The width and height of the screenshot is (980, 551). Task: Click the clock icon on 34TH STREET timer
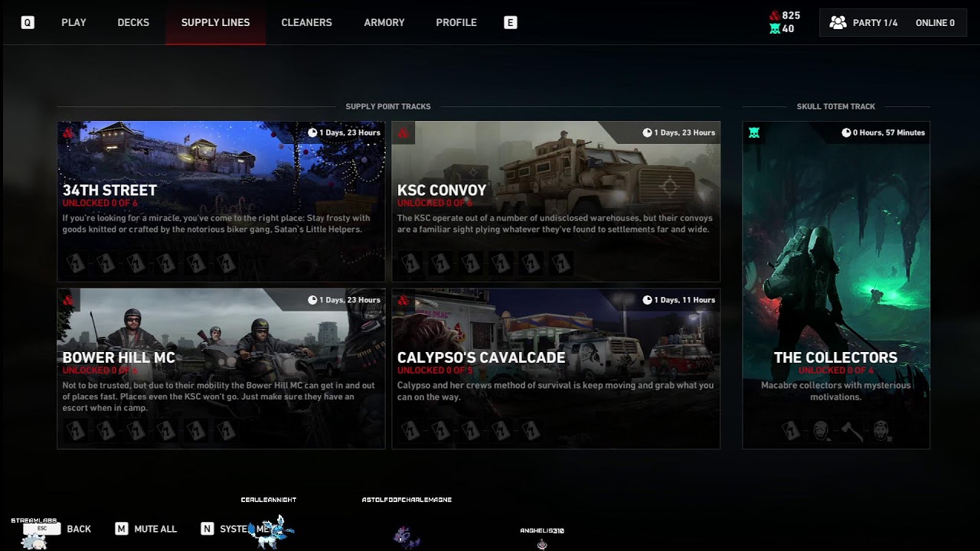pos(312,132)
